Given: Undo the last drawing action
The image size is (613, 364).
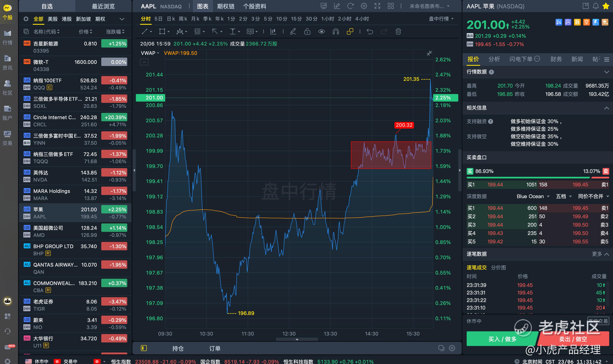Looking at the screenshot, I should [370, 31].
